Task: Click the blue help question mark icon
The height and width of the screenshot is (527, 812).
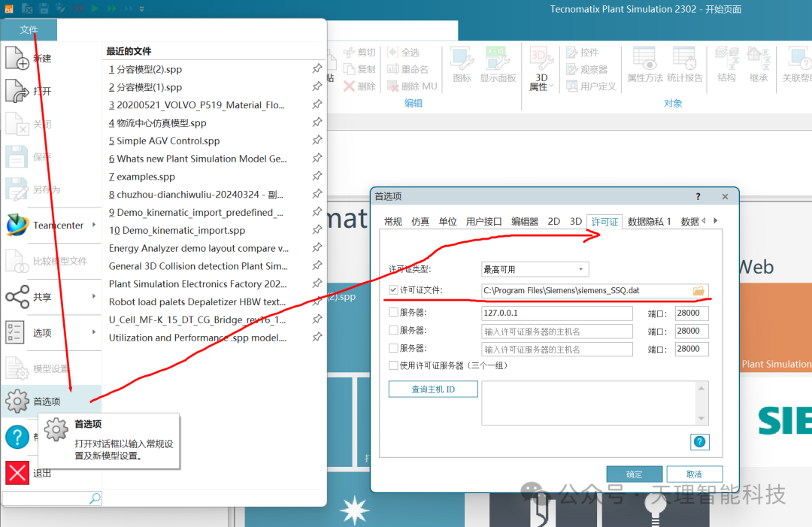Action: [17, 437]
